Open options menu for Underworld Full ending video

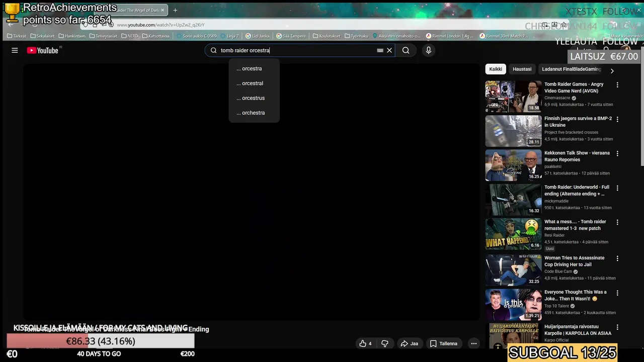coord(617,188)
